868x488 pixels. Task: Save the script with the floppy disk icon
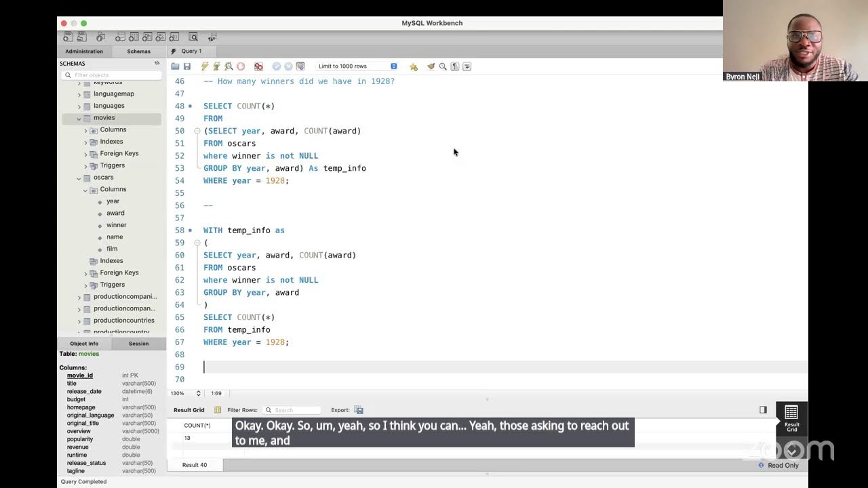(187, 66)
